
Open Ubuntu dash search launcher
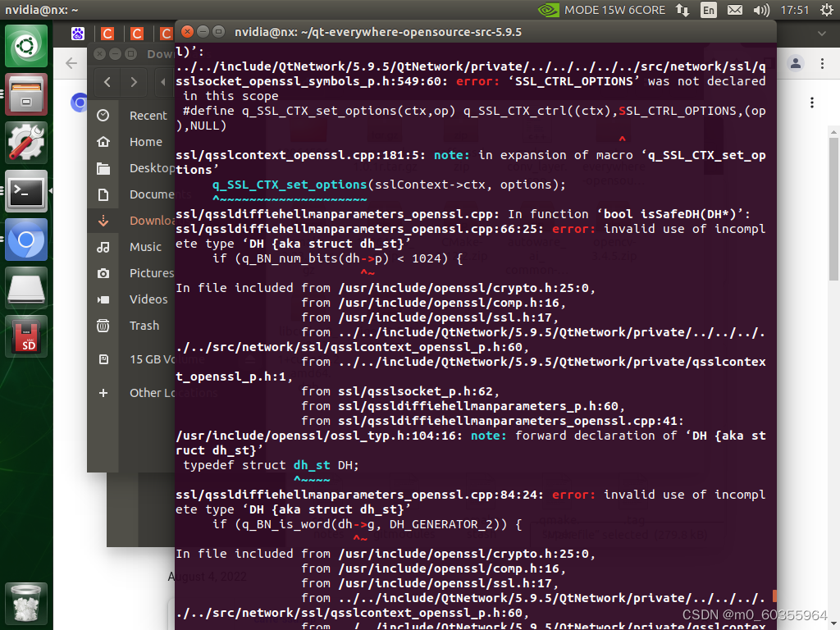click(x=25, y=46)
